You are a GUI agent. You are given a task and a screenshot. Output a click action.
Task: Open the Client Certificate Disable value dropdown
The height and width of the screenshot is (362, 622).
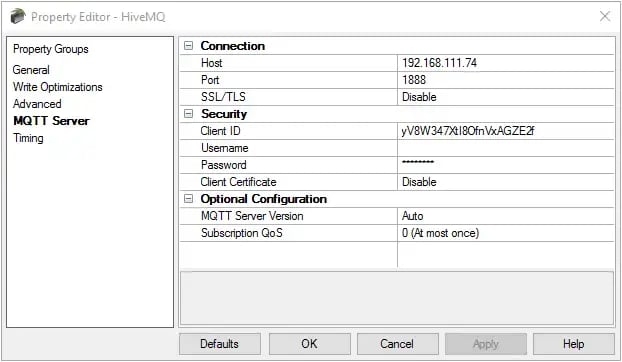click(x=505, y=182)
